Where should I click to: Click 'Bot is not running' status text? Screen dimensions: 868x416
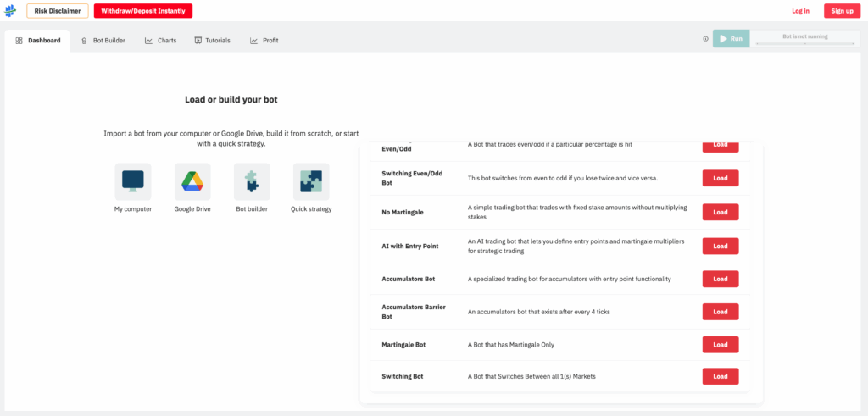[805, 36]
